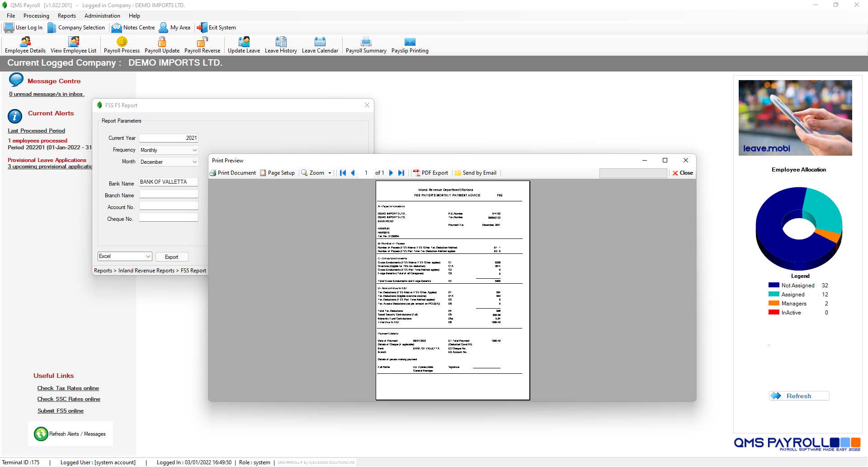This screenshot has height=467, width=868.
Task: Click the Current Alerts info icon
Action: pyautogui.click(x=15, y=116)
